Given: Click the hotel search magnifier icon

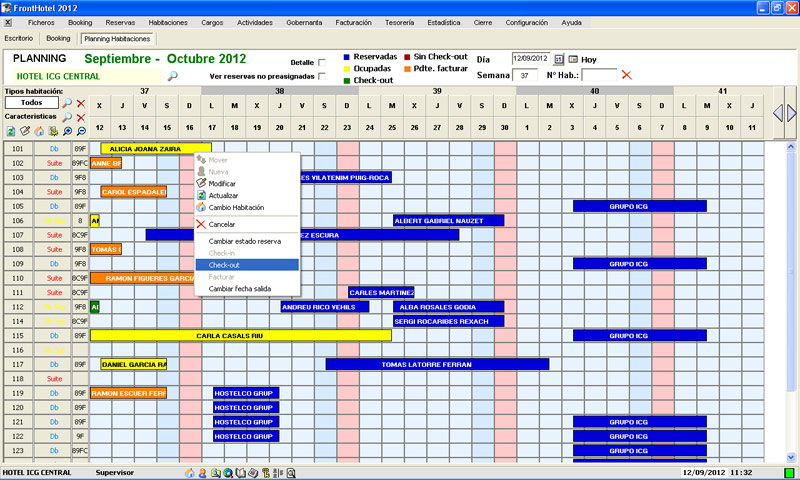Looking at the screenshot, I should pos(172,76).
